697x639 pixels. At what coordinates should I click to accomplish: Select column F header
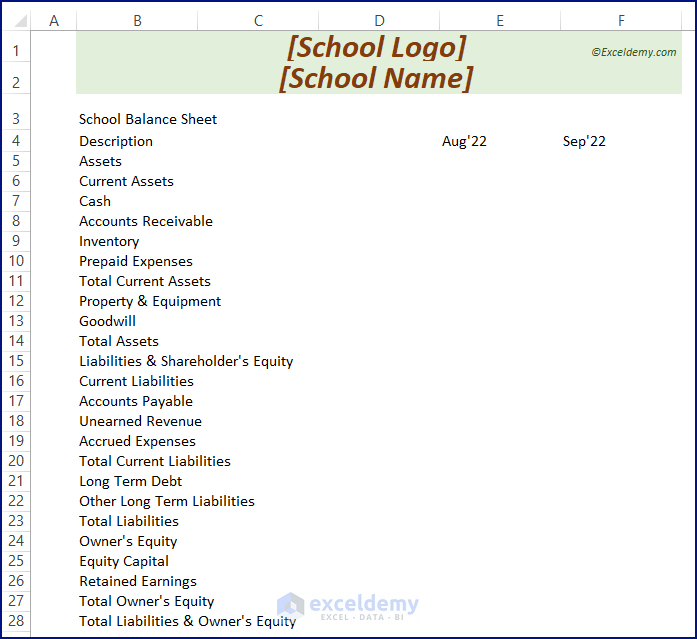[621, 20]
